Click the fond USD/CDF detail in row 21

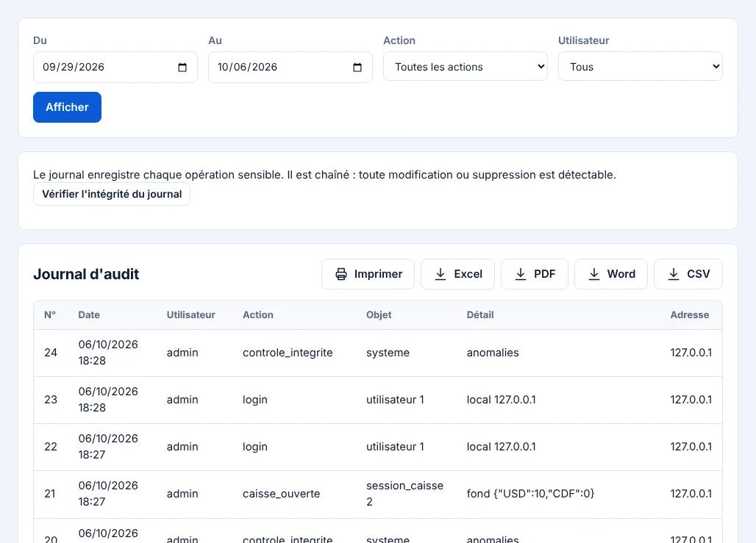click(531, 494)
